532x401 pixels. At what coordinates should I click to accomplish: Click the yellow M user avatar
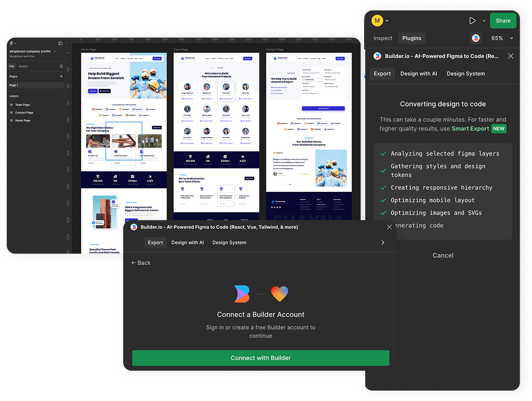pos(377,21)
